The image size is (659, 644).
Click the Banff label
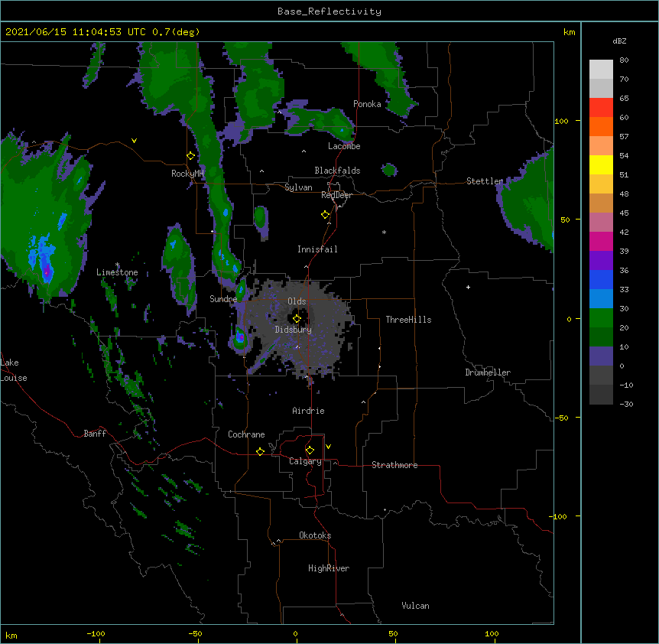click(95, 434)
